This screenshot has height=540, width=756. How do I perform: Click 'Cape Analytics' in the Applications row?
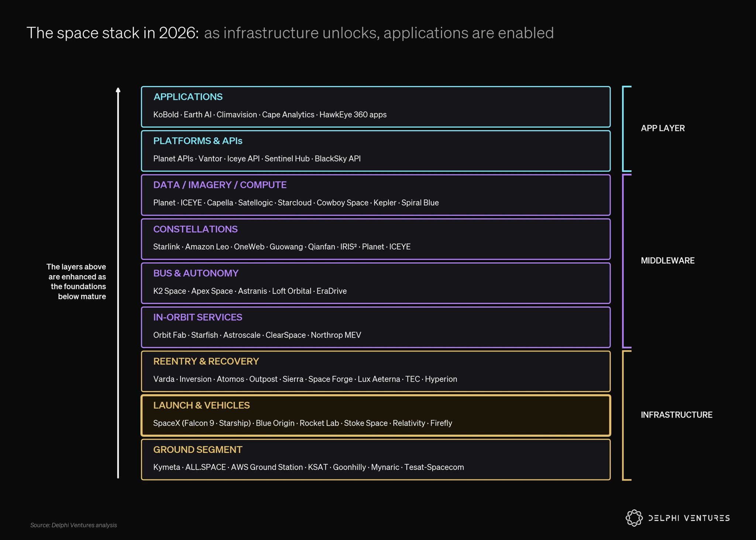pyautogui.click(x=288, y=115)
